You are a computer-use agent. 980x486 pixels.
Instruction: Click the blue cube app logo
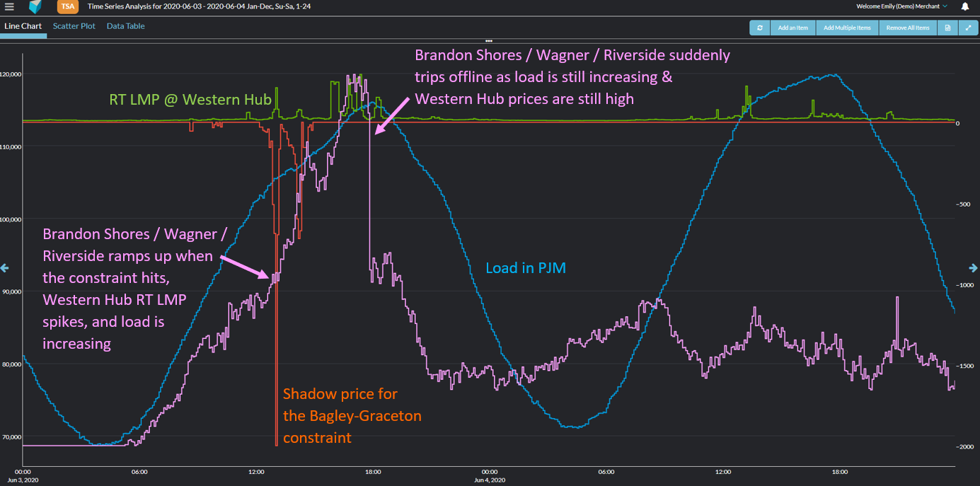tap(35, 7)
